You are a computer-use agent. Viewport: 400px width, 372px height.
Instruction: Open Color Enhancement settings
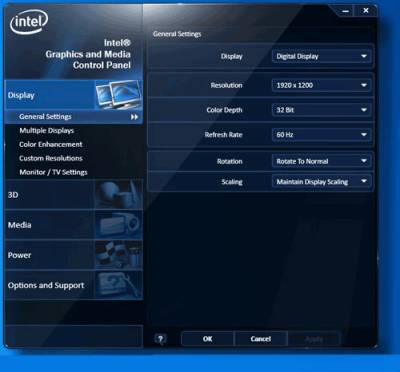click(51, 144)
